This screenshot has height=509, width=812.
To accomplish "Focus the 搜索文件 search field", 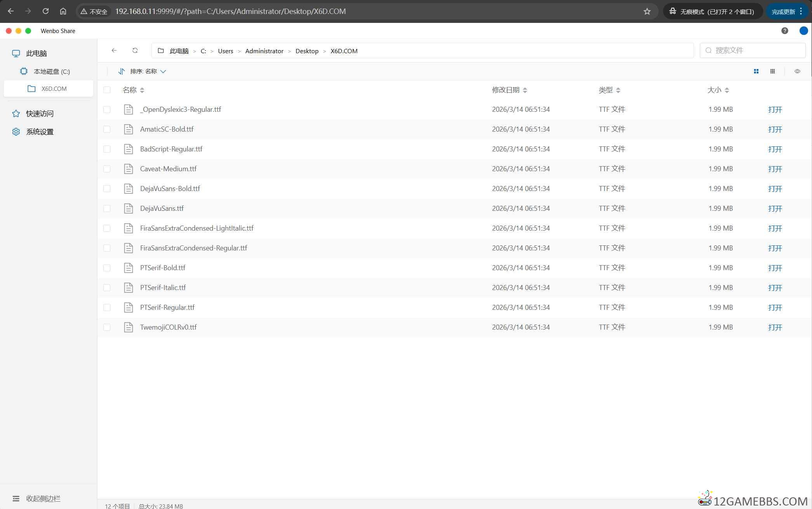I will 752,50.
